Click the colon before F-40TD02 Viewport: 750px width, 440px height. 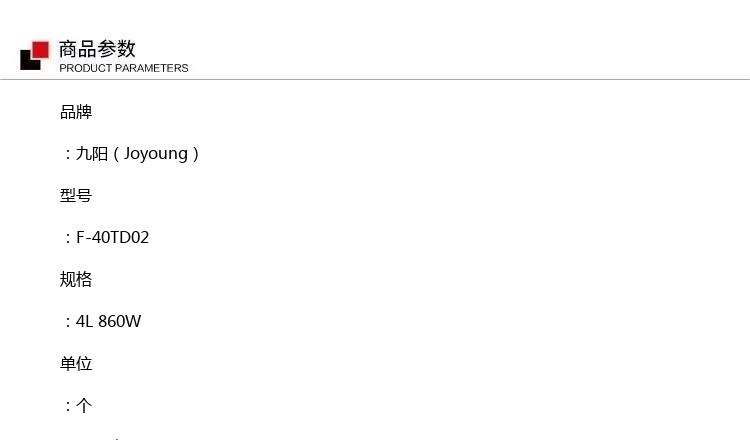[68, 238]
